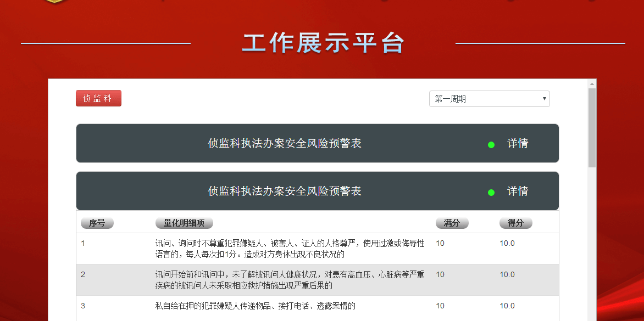644x321 pixels.
Task: Click the 量化明细项 column header
Action: 184,223
